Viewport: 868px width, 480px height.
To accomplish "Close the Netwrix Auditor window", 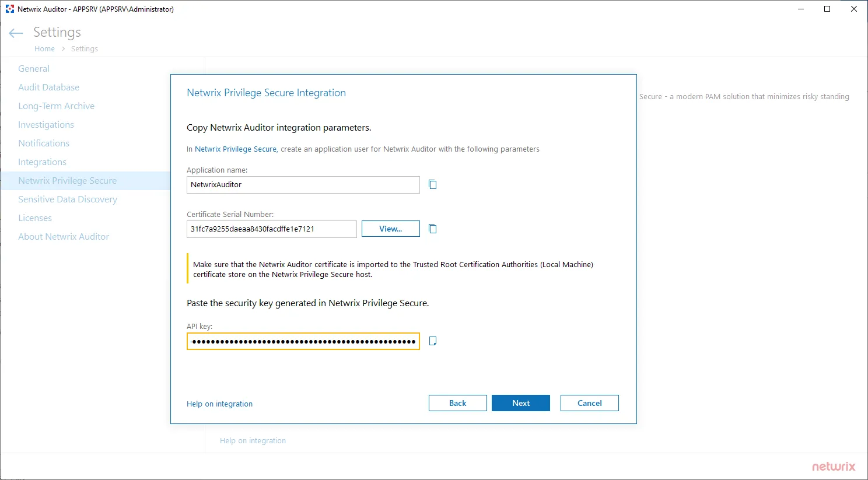I will pos(854,9).
